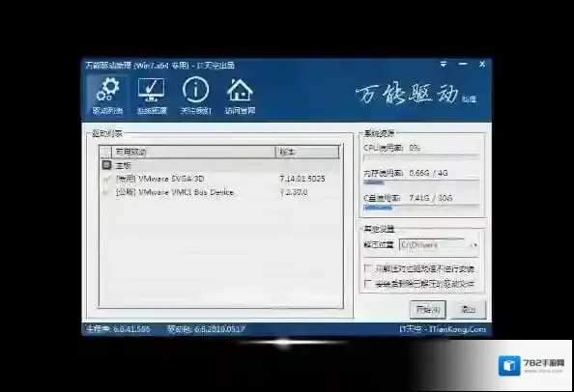574x392 pixels.
Task: Click the memory usage progress bar
Action: coord(421,182)
